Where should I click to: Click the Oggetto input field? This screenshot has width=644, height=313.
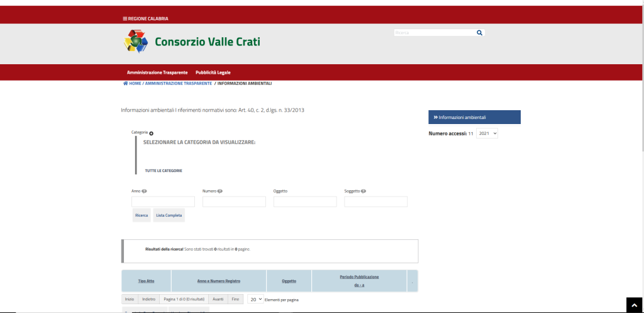click(x=305, y=202)
